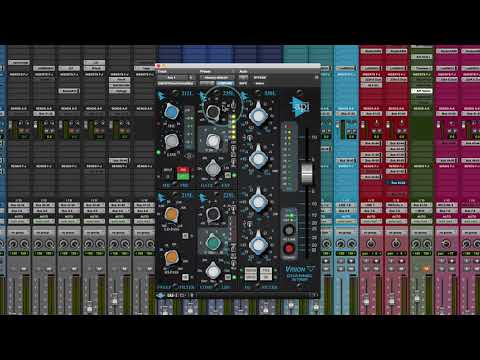Click the red knob at the bottom of the output section
The width and height of the screenshot is (480, 360).
tap(289, 248)
